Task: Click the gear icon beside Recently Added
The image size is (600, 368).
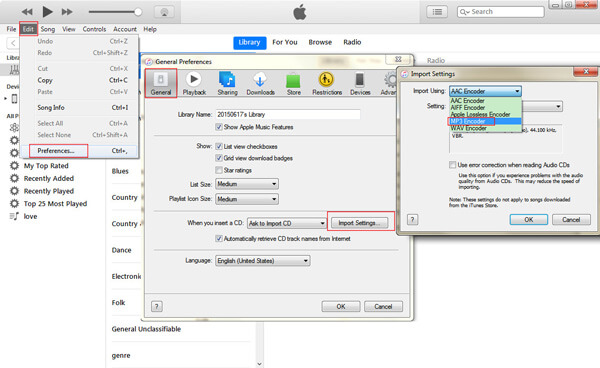Action: pyautogui.click(x=14, y=178)
